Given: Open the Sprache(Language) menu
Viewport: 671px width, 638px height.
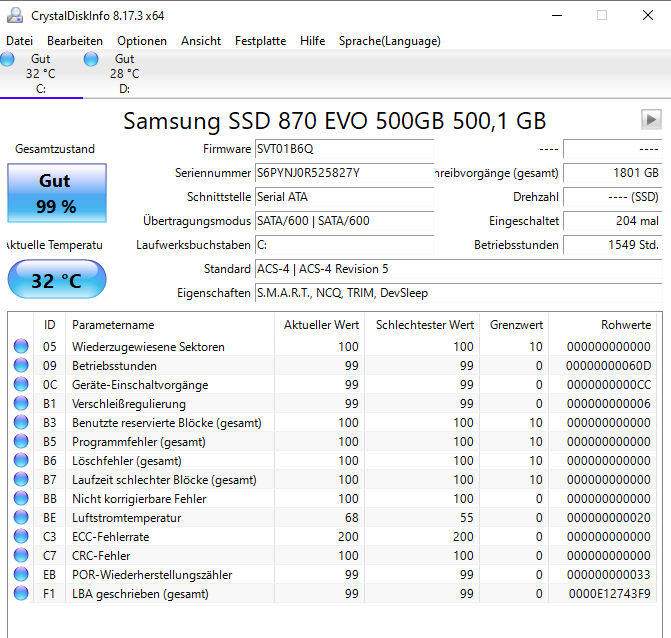Looking at the screenshot, I should click(389, 41).
